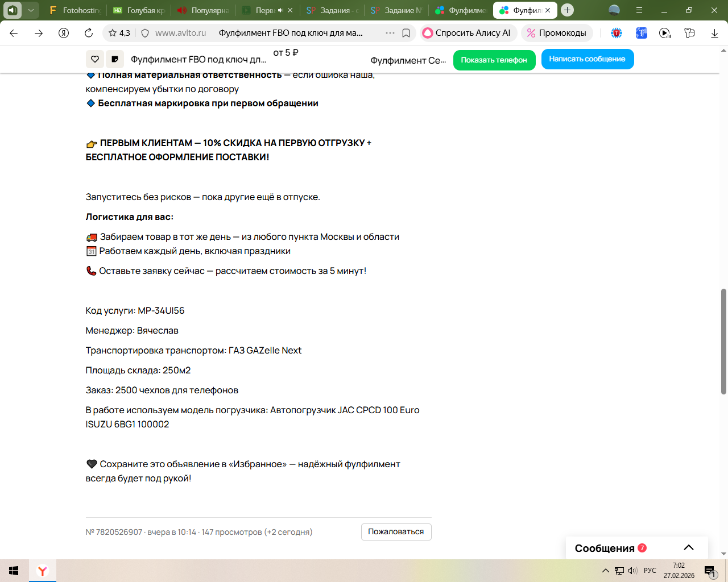Switch the РУС input language
The width and height of the screenshot is (728, 582).
point(650,571)
